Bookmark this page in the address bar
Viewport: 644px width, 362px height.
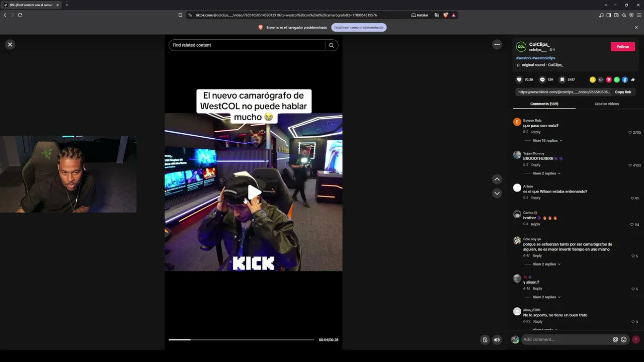180,15
